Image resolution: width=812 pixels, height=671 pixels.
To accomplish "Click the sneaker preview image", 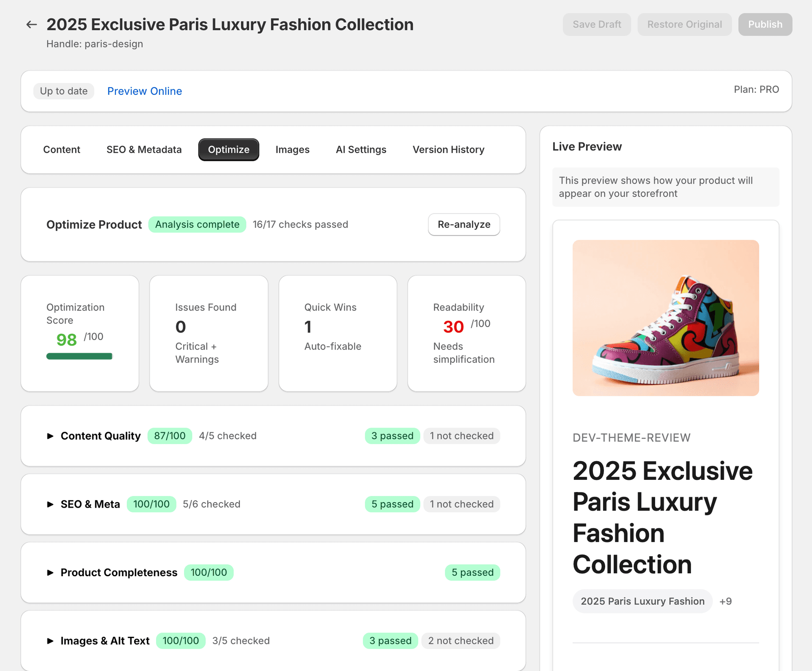I will 665,318.
